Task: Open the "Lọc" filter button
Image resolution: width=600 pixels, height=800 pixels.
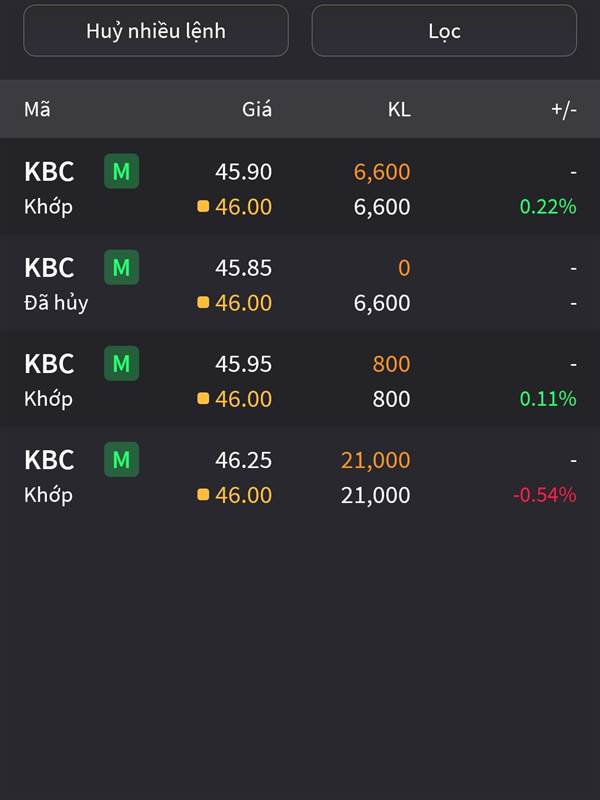Action: pos(444,31)
